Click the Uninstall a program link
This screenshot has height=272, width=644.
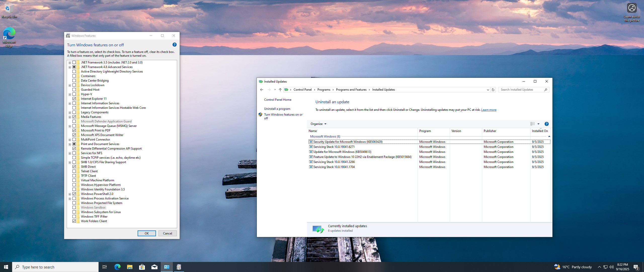click(277, 109)
